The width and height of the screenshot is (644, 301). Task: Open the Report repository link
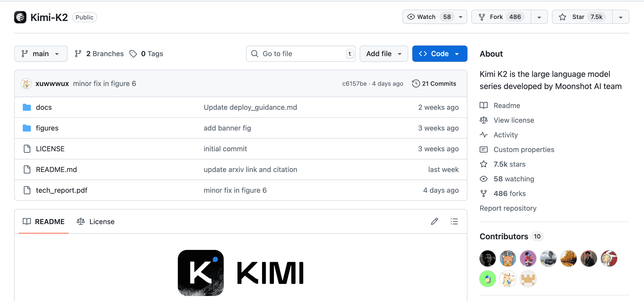(x=508, y=208)
